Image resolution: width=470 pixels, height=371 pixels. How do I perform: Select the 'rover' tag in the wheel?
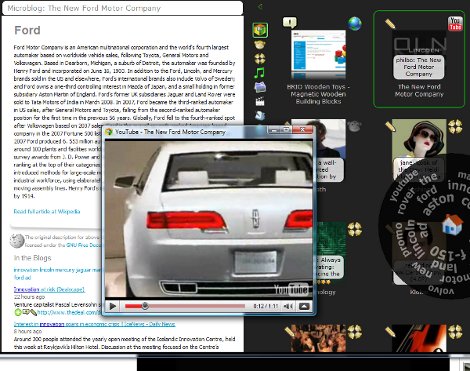(405, 202)
